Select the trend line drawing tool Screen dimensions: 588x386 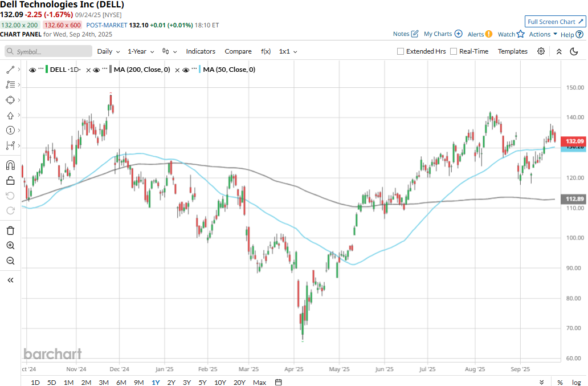(x=10, y=70)
